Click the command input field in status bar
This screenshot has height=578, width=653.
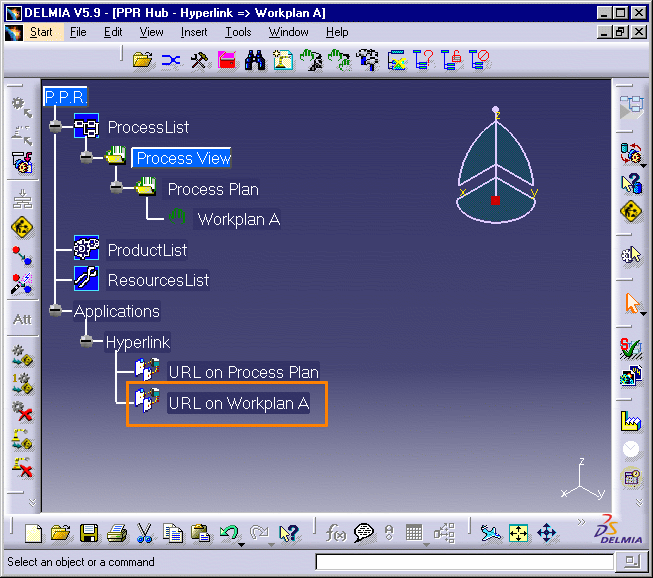(x=459, y=562)
